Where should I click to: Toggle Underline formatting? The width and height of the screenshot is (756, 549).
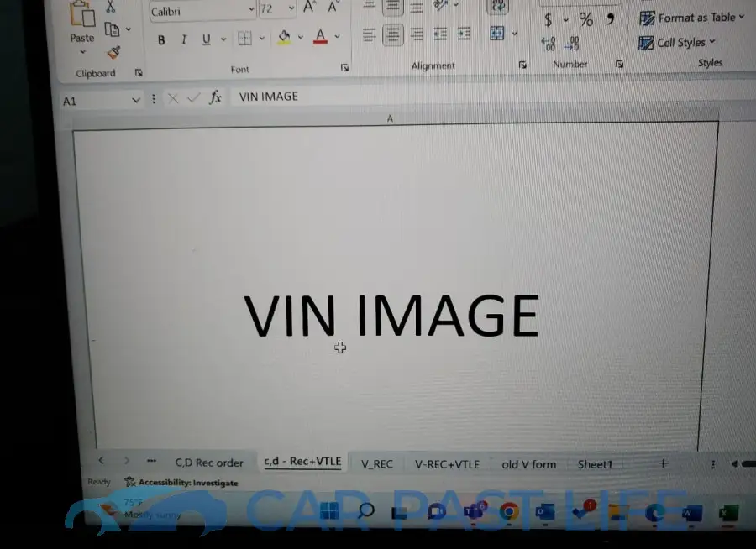(x=207, y=39)
